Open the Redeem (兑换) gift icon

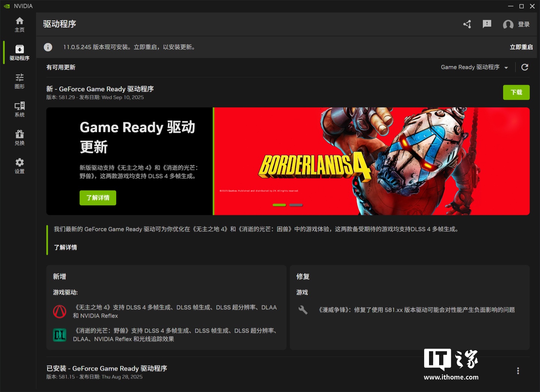[19, 138]
